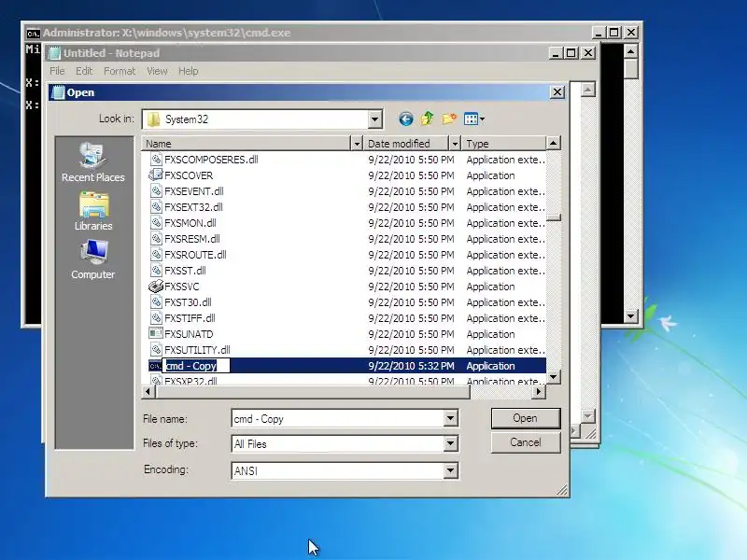Open Notepad's Help menu
747x560 pixels.
(189, 71)
